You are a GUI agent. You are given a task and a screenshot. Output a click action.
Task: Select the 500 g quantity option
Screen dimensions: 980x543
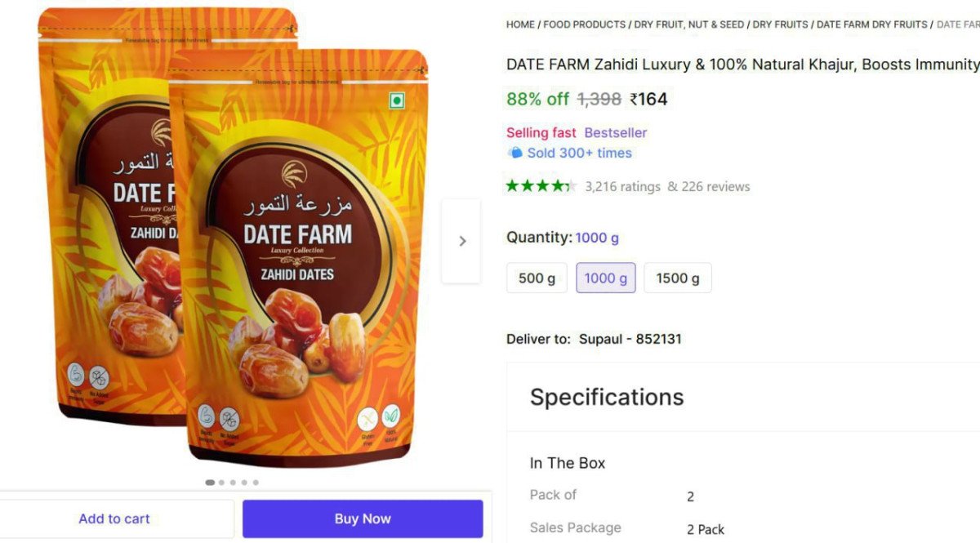tap(537, 278)
